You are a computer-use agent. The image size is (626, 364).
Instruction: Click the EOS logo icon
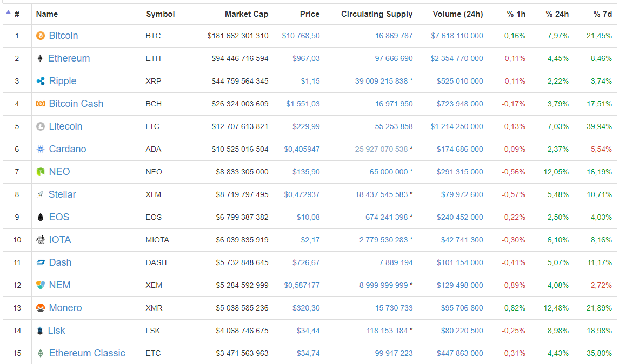(41, 217)
